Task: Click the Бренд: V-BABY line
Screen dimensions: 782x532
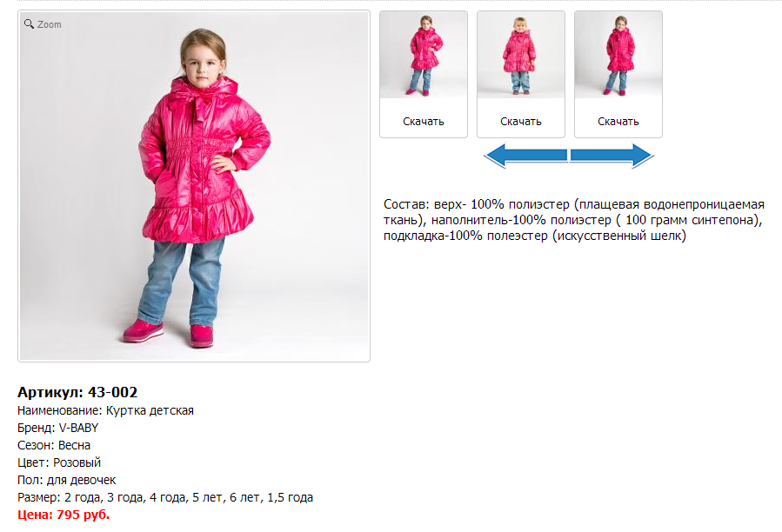Action: 58,428
